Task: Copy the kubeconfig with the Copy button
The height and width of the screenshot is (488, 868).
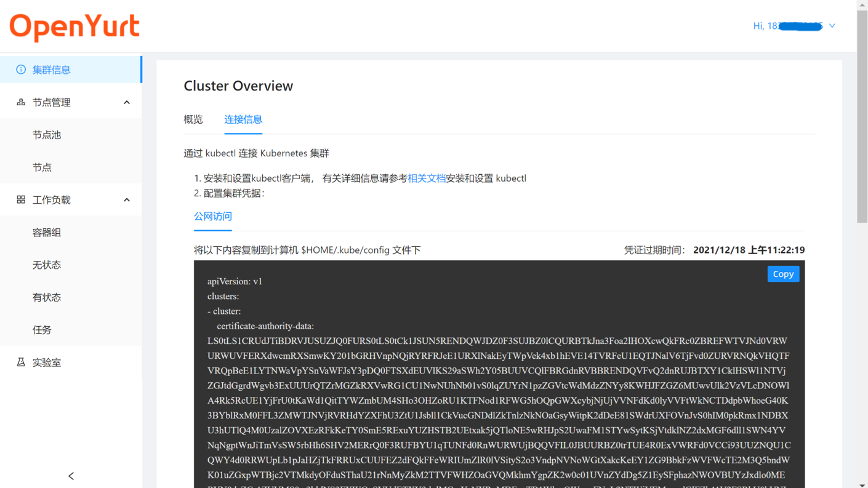Action: 783,274
